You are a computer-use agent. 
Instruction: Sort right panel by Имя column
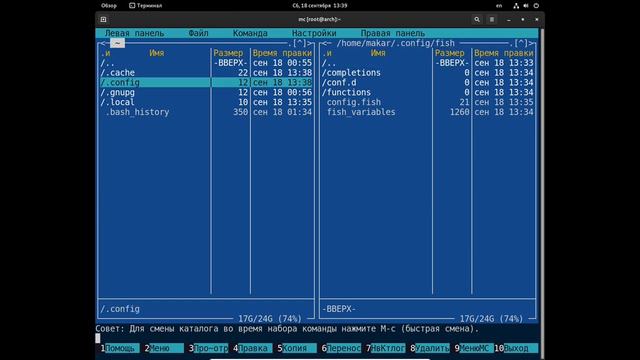(378, 53)
